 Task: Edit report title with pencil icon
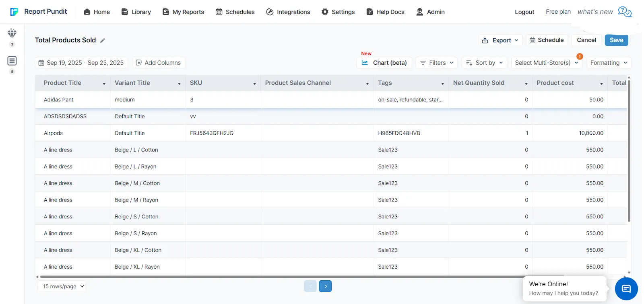103,40
